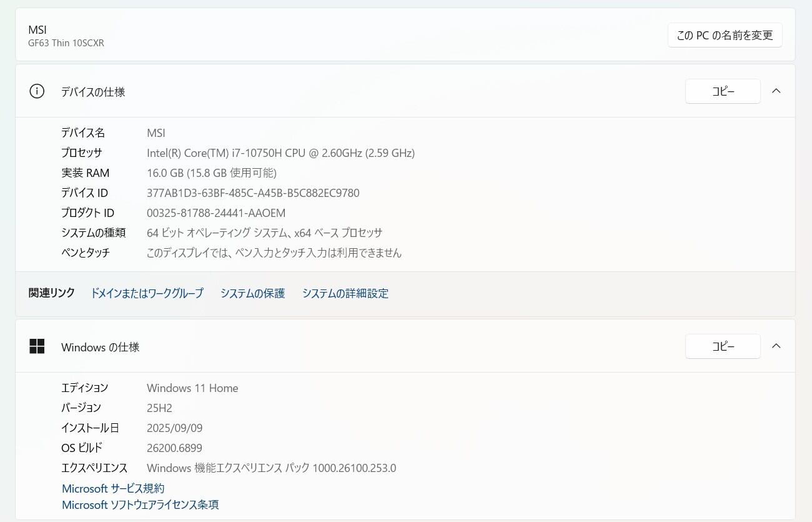812x522 pixels.
Task: Click the インストール日 label
Action: pos(90,428)
